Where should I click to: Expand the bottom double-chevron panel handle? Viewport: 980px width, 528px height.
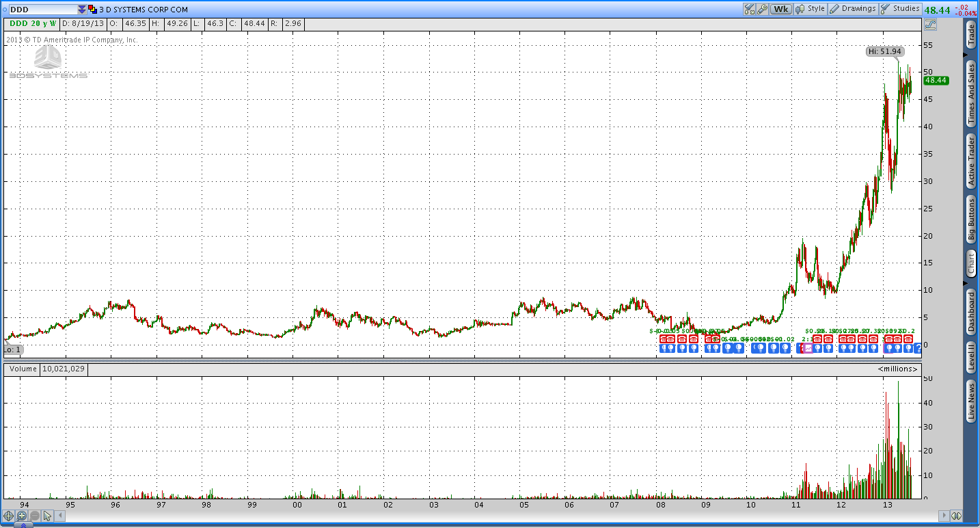[24, 525]
